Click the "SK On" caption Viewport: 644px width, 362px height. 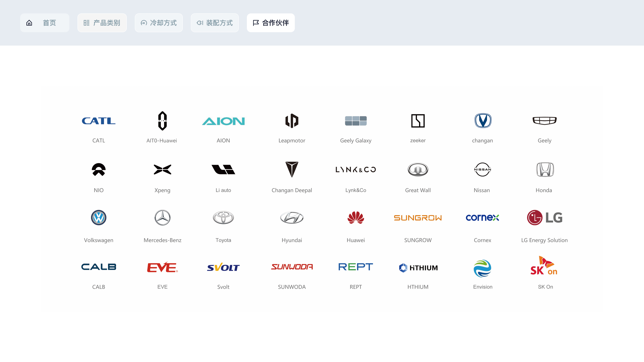point(546,287)
